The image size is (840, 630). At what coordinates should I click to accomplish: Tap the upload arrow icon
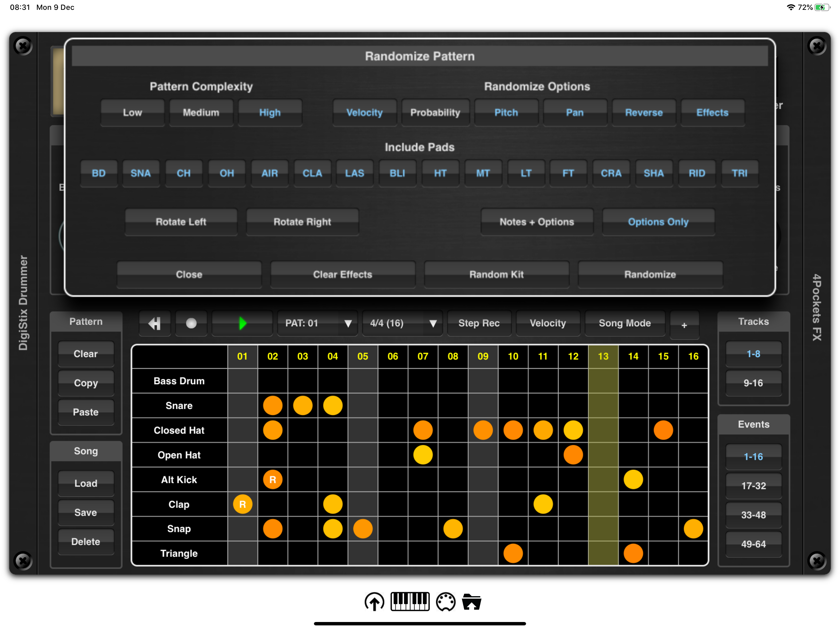pos(374,601)
